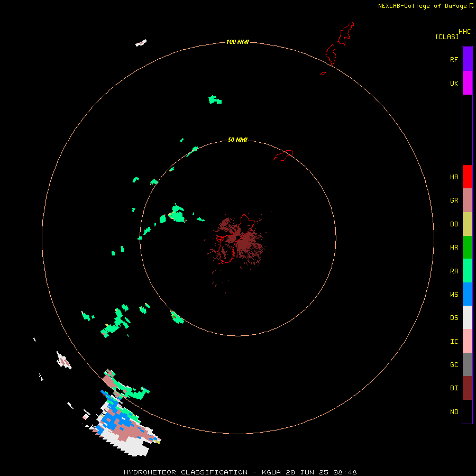Click the WS blue legend swatch

(467, 294)
